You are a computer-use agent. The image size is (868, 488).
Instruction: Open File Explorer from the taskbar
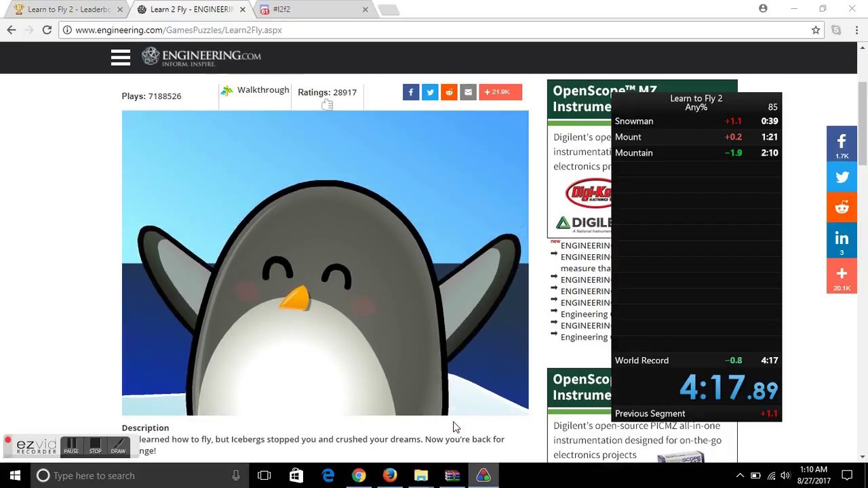click(x=421, y=476)
